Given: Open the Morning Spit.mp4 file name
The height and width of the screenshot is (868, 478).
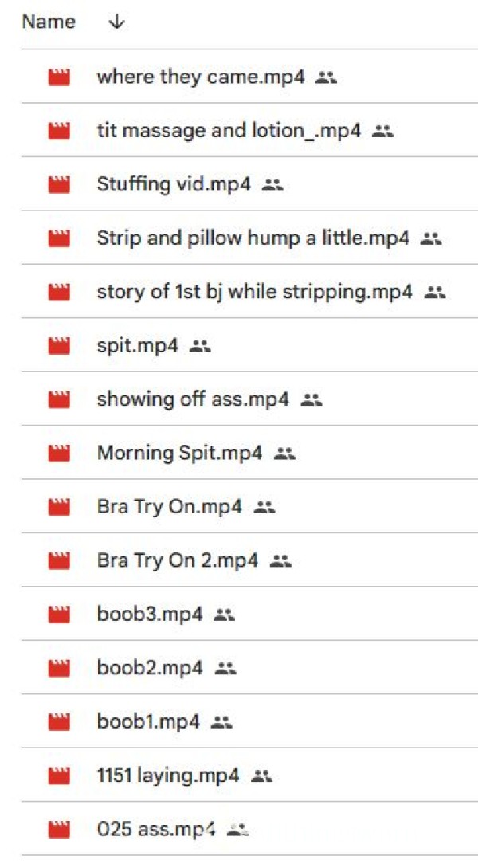Looking at the screenshot, I should click(179, 454).
